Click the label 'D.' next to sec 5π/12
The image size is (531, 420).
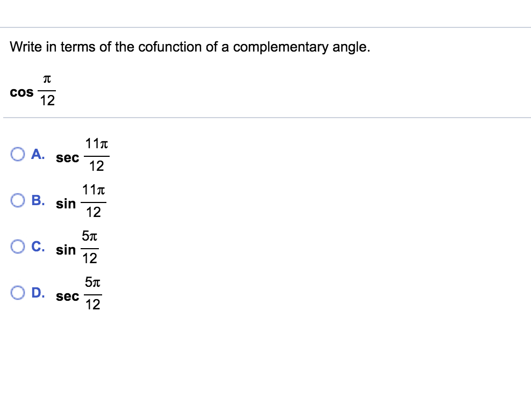tap(37, 293)
